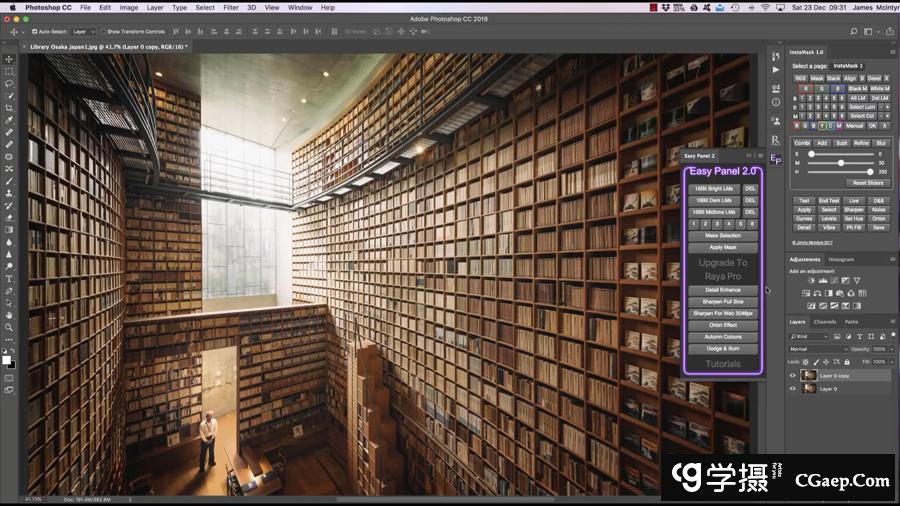Enable Show Transform Controls
This screenshot has width=900, height=506.
tap(102, 32)
